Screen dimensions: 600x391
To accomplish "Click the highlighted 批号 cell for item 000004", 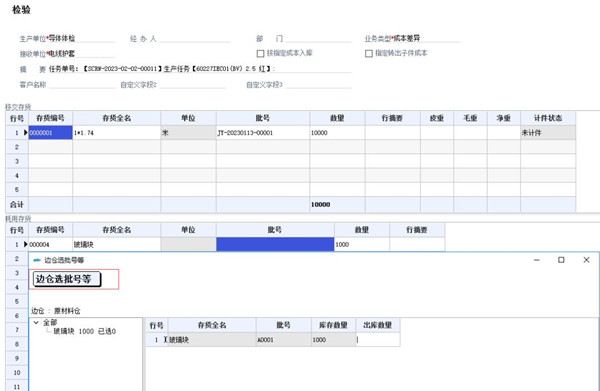I will click(275, 244).
